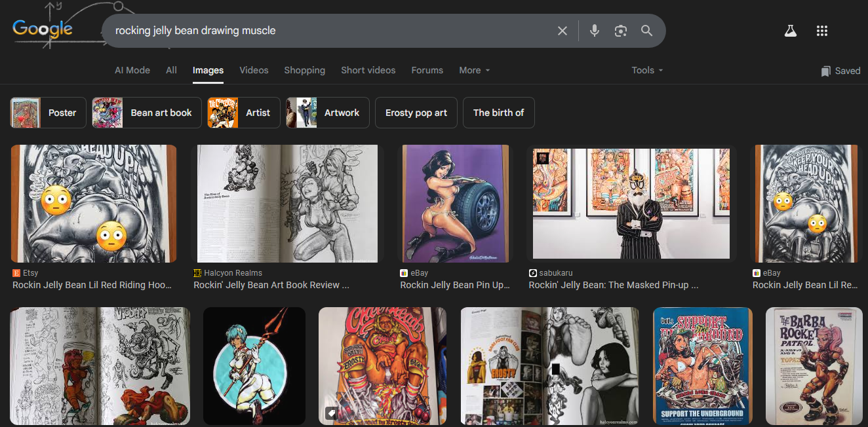Image resolution: width=868 pixels, height=427 pixels.
Task: Clear the search query with X icon
Action: tap(562, 31)
